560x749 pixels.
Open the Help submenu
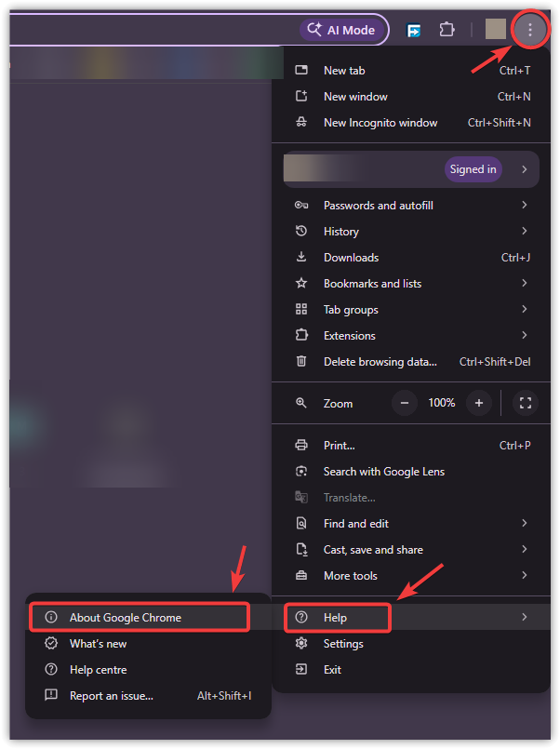tap(335, 617)
